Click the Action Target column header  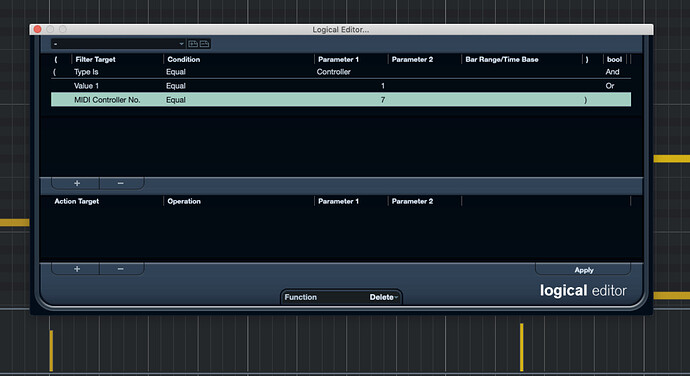[x=77, y=201]
